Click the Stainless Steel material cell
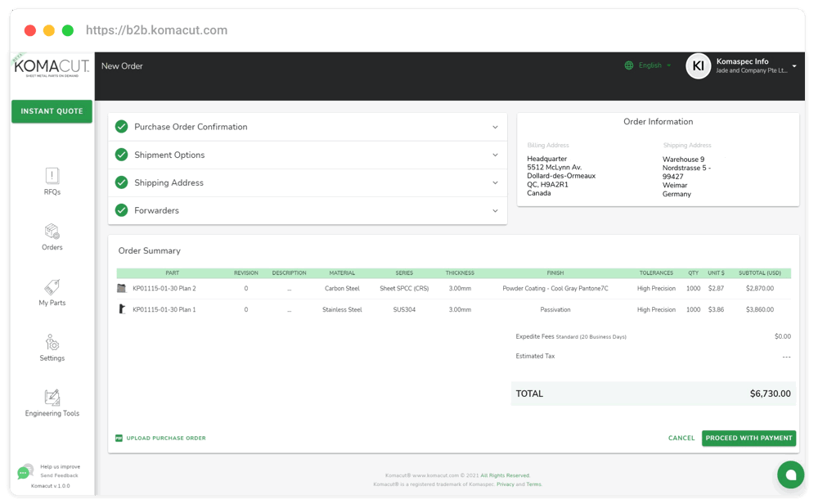 pyautogui.click(x=342, y=309)
